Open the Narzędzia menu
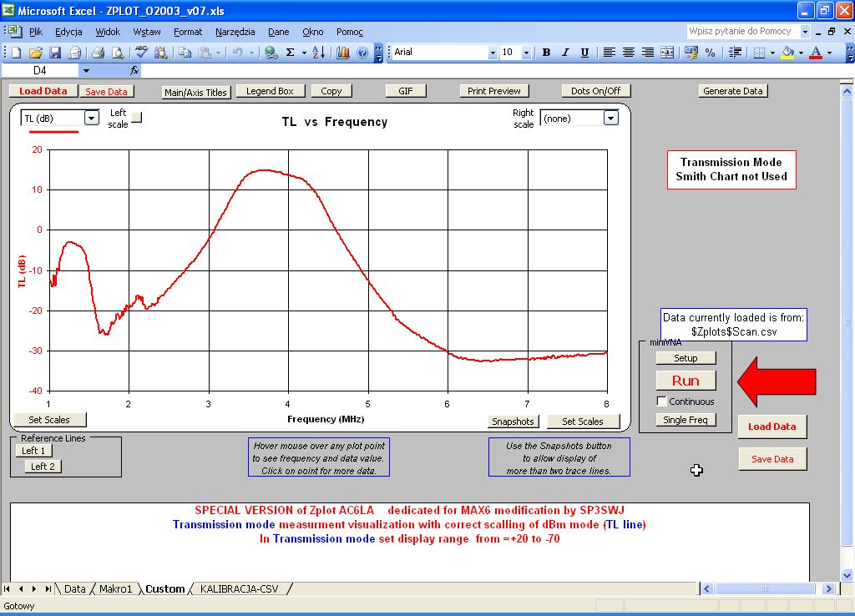 235,32
